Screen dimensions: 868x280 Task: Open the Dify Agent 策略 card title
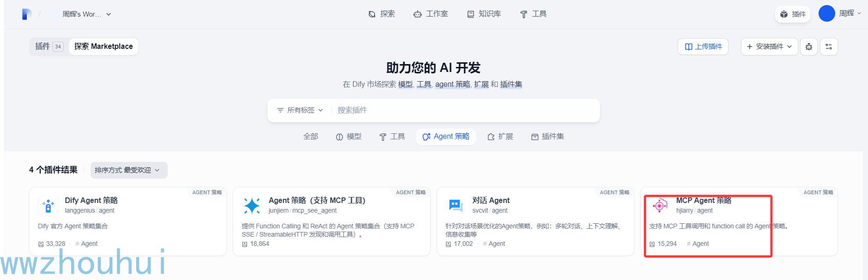pos(91,200)
